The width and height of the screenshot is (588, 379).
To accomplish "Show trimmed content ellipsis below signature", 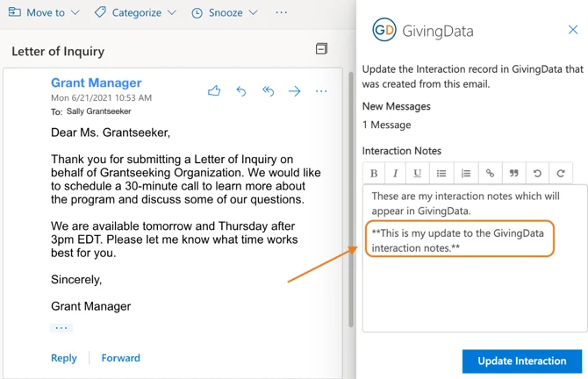I will coord(61,328).
